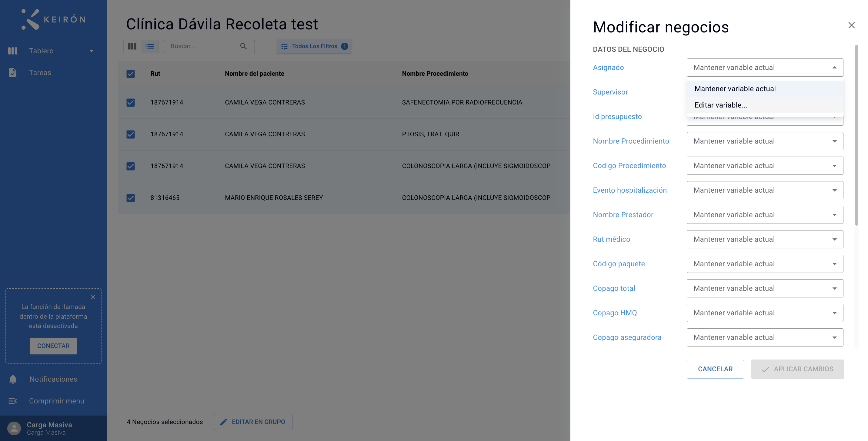Open the Copago total dropdown
This screenshot has width=868, height=441.
click(765, 288)
